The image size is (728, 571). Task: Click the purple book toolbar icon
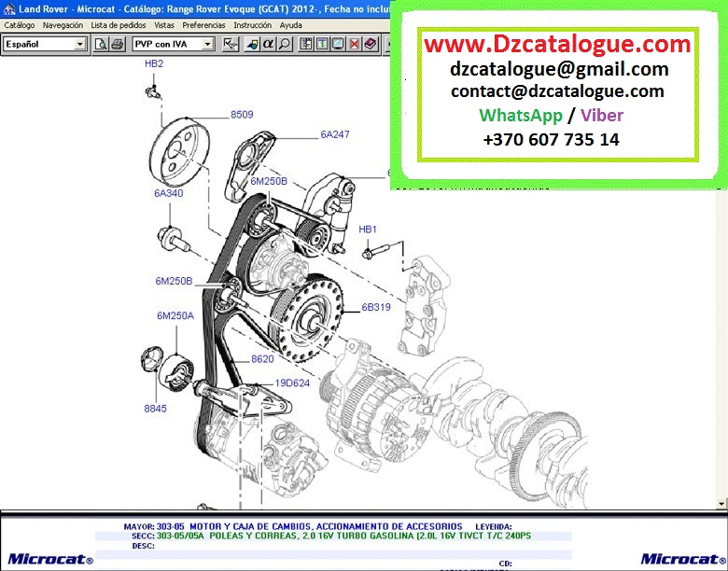click(x=371, y=44)
